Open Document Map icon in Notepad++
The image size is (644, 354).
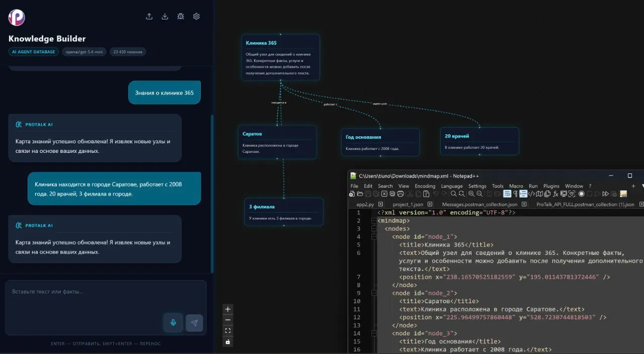click(x=539, y=194)
